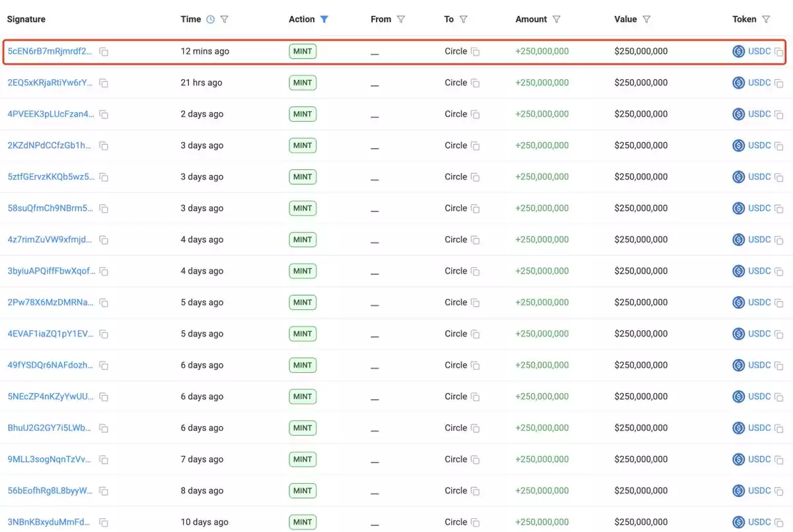The width and height of the screenshot is (793, 532).
Task: Copy Circle address in 4EVAF1iaZQ1pY1EV row
Action: coord(475,334)
